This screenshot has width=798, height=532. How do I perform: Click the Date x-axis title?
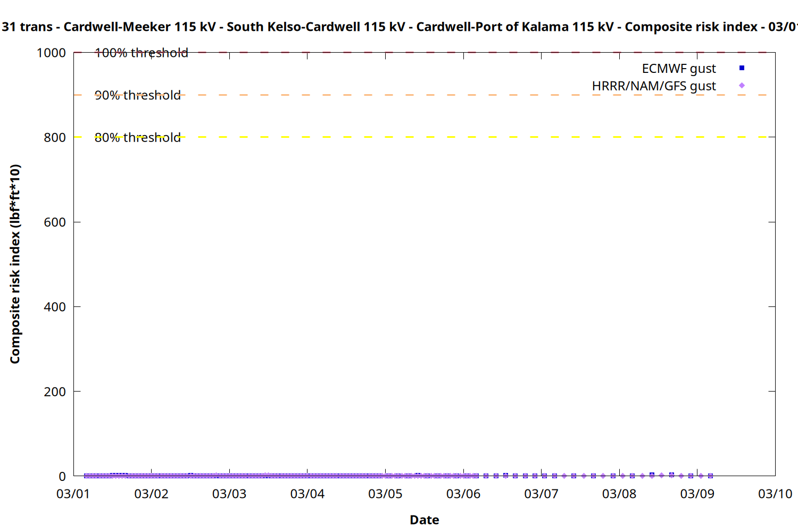pyautogui.click(x=424, y=520)
